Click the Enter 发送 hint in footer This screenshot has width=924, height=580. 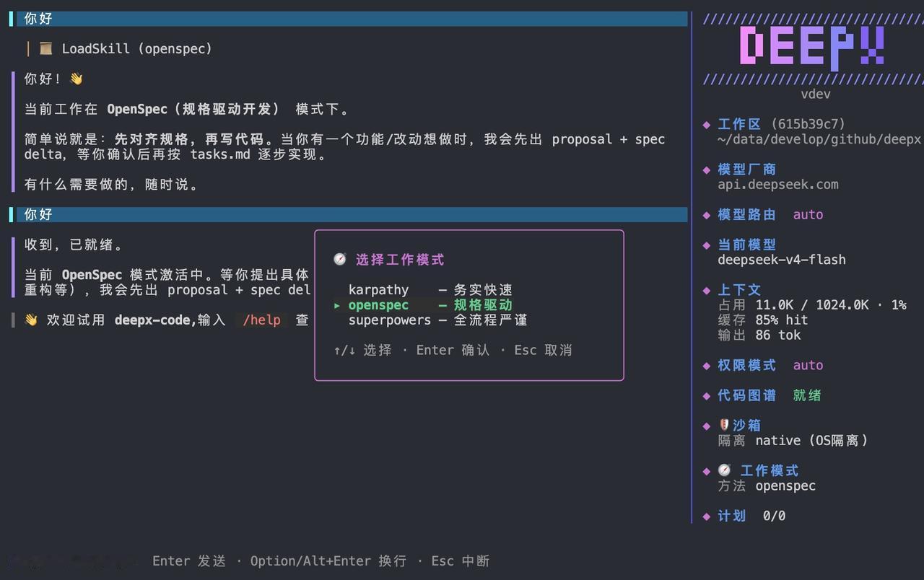coord(189,561)
